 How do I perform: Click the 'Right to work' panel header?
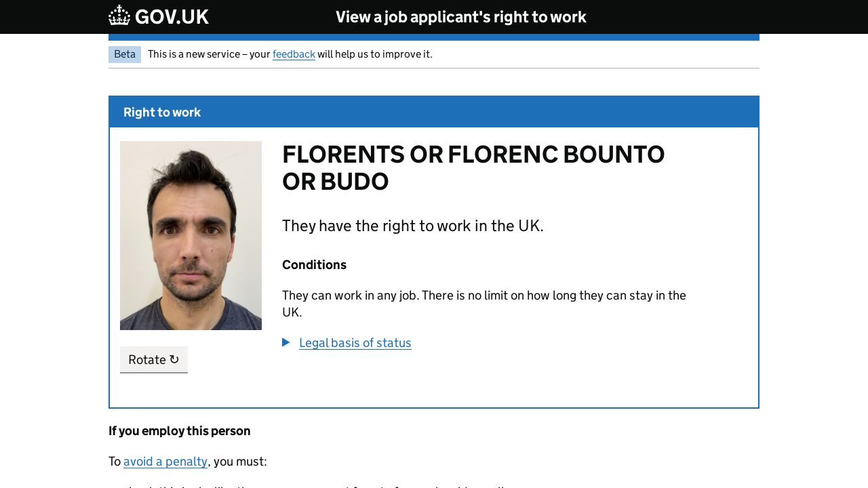(162, 113)
